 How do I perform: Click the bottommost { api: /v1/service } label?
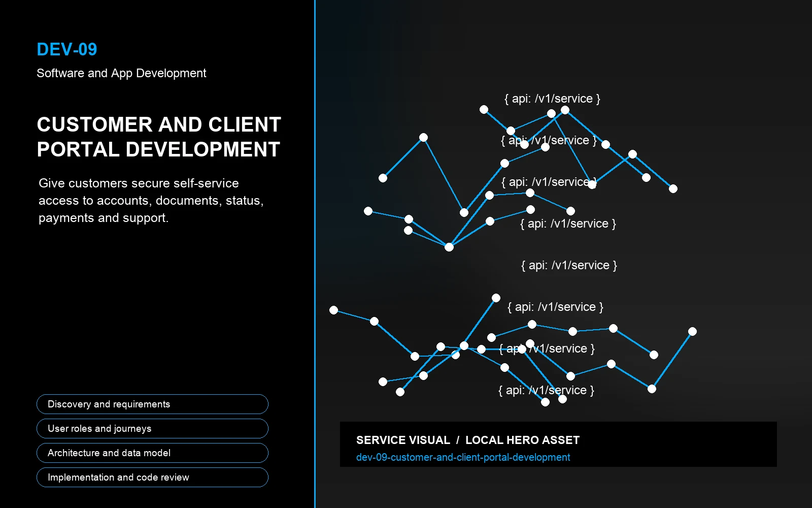click(x=546, y=390)
